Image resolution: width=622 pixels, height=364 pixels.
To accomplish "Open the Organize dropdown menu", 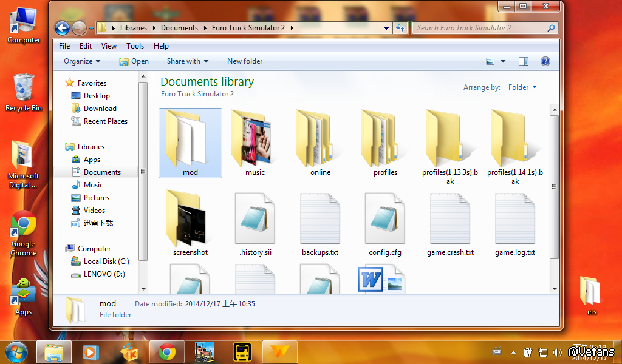I will [x=82, y=61].
